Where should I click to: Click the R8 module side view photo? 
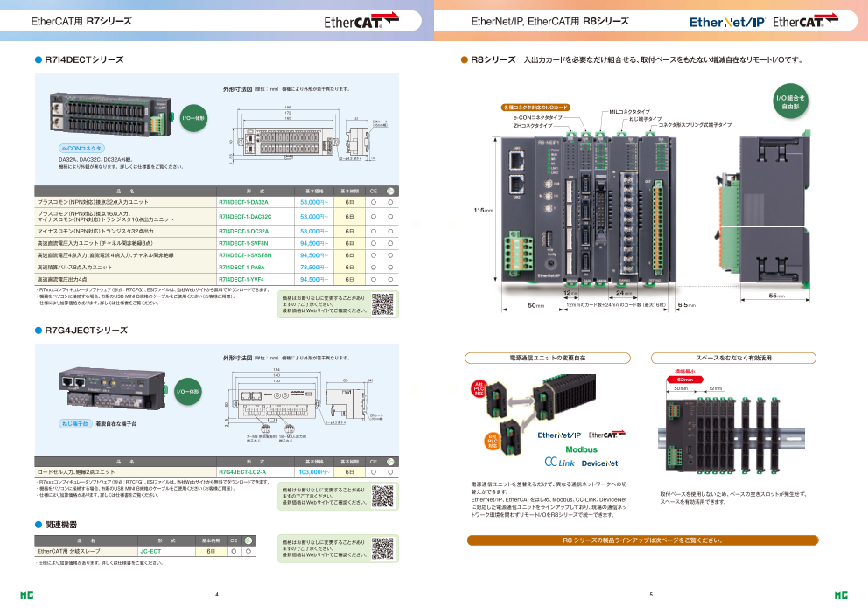(765, 210)
